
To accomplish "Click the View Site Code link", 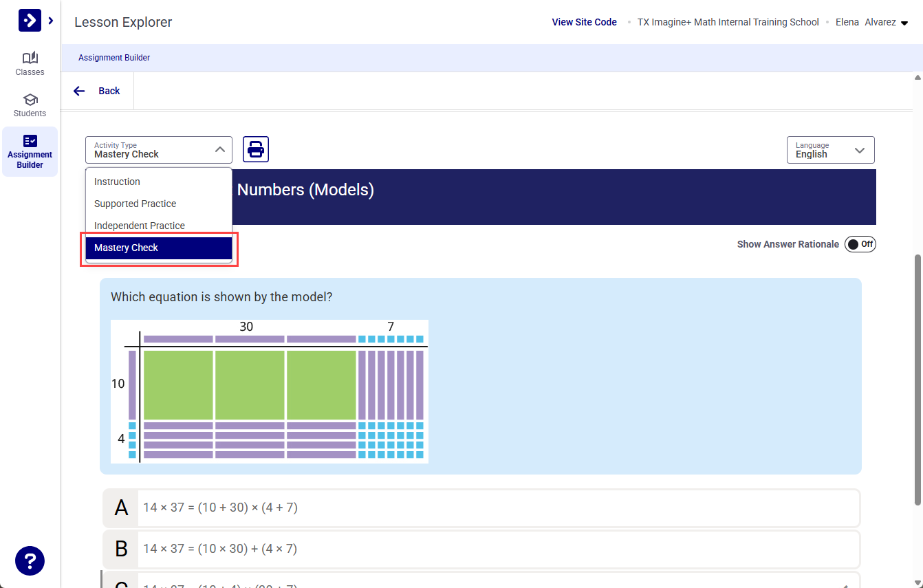I will (x=584, y=21).
